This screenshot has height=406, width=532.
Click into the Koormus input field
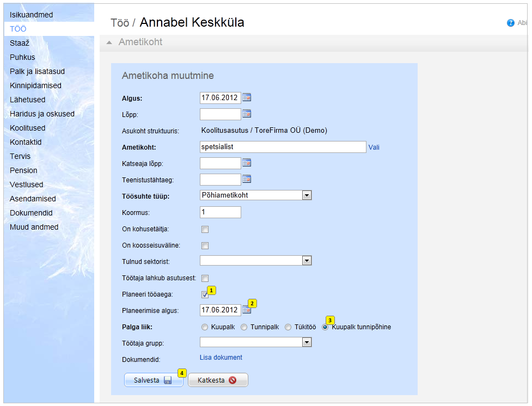(221, 212)
